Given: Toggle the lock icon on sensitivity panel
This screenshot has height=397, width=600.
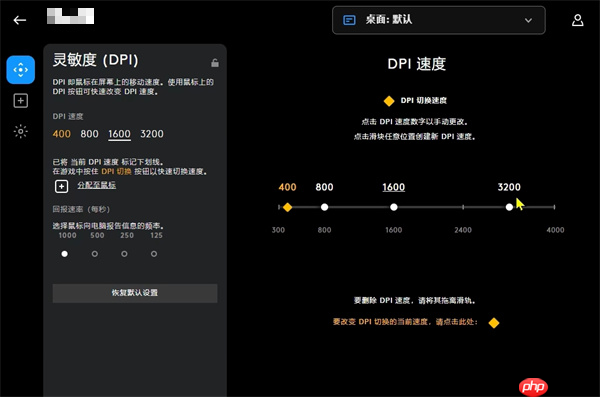Looking at the screenshot, I should point(215,63).
